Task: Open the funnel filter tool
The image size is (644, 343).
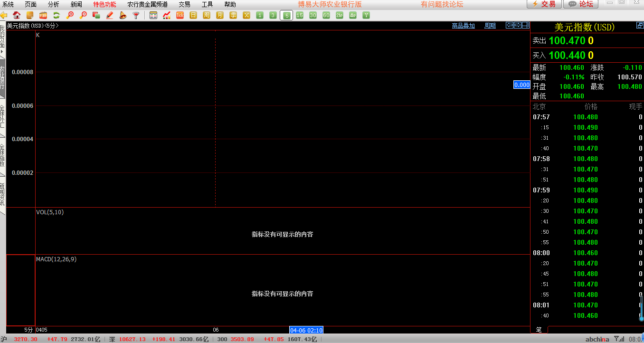Action: click(x=136, y=15)
